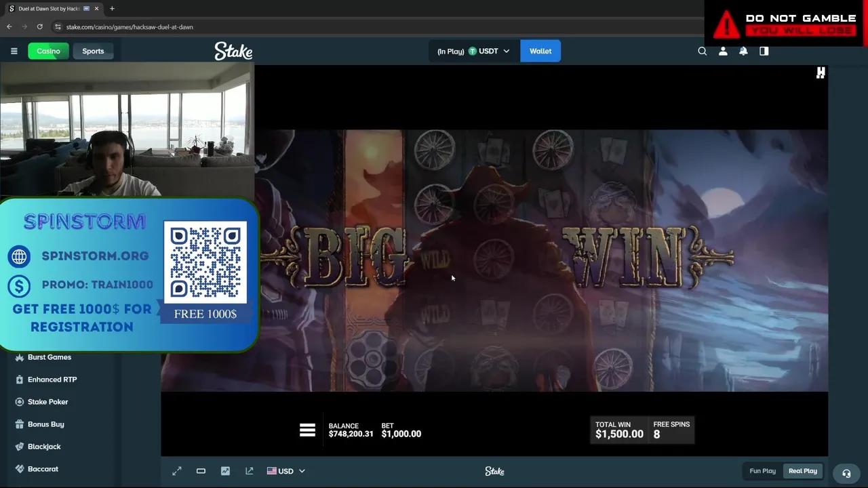Switch to Real Play mode

803,471
